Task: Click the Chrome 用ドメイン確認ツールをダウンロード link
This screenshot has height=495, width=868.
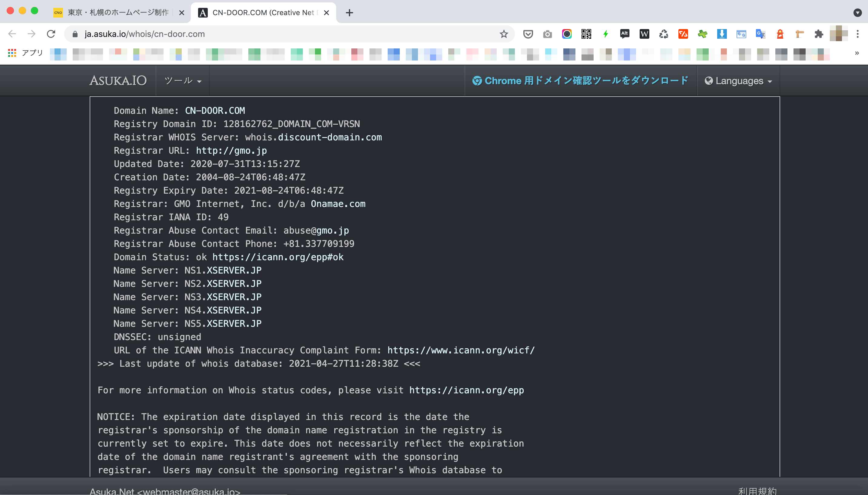Action: pos(580,81)
